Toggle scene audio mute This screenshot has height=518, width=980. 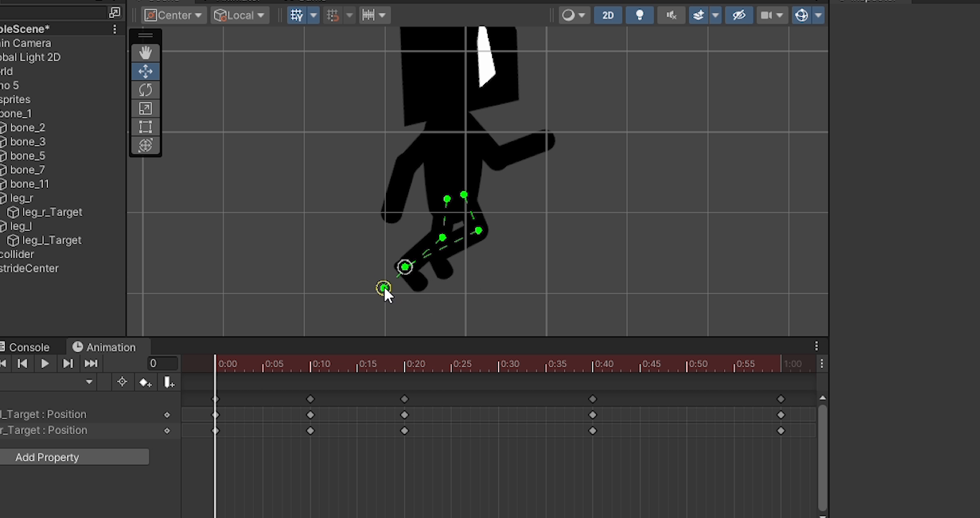click(671, 15)
